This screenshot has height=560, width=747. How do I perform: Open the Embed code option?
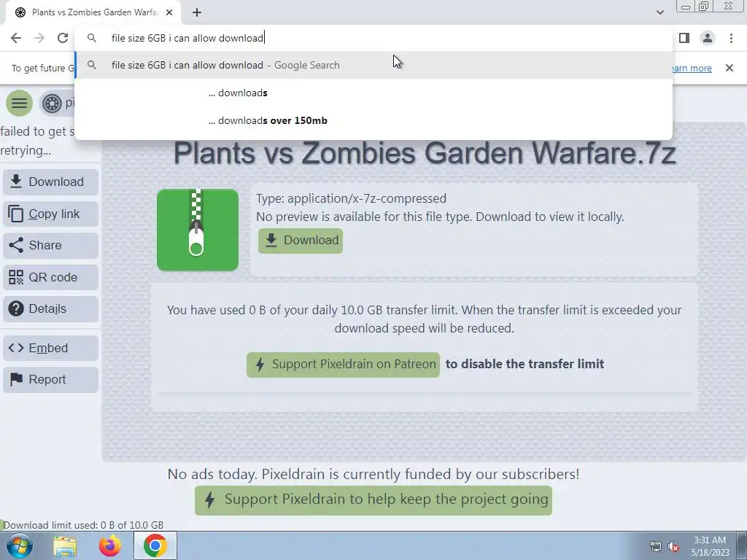pos(50,348)
